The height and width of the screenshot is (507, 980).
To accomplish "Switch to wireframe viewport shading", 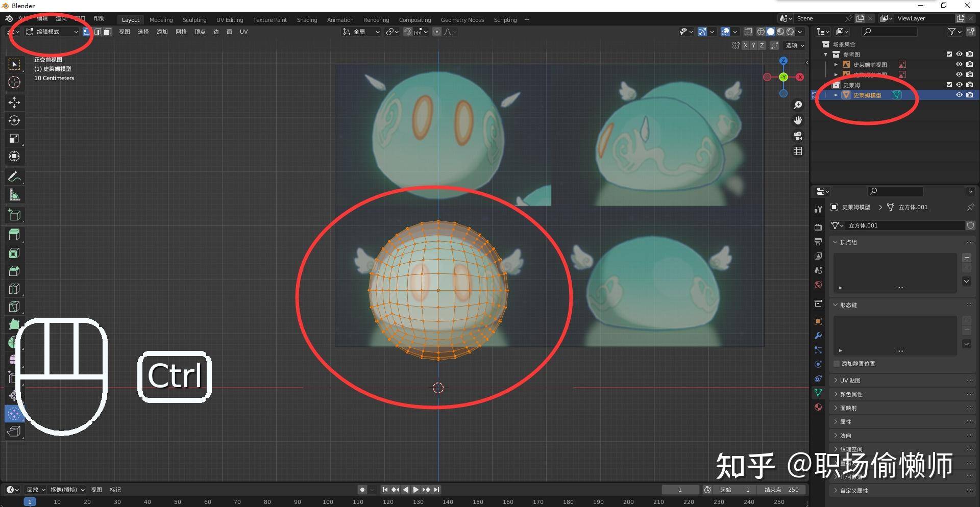I will coord(761,32).
